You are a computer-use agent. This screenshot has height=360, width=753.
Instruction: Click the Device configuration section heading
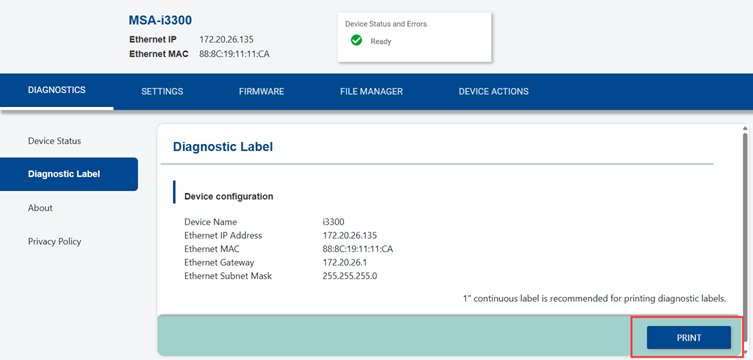229,196
